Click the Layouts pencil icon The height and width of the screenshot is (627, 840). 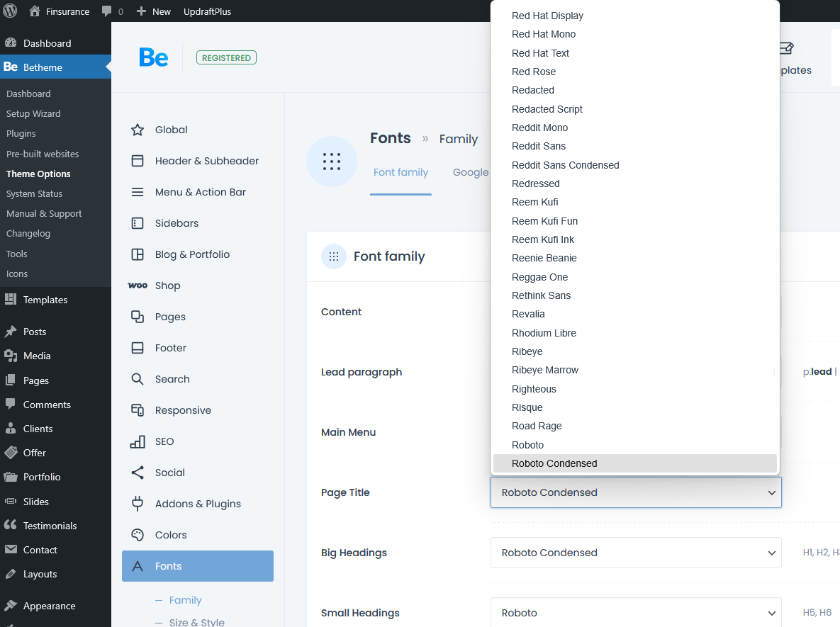pos(10,573)
